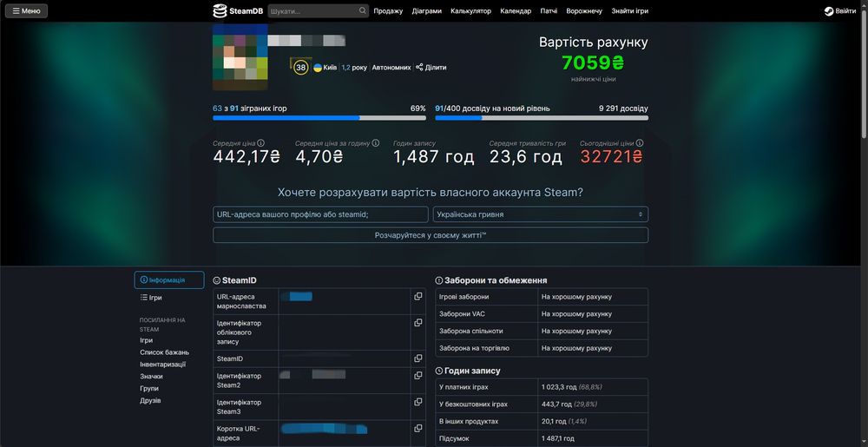
Task: Open the Ворожнечу menu item
Action: (x=584, y=11)
